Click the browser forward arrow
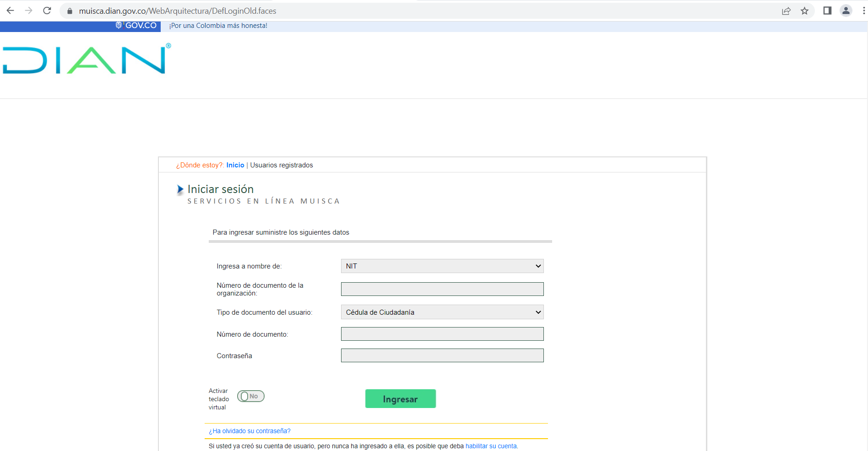Image resolution: width=868 pixels, height=451 pixels. [29, 11]
